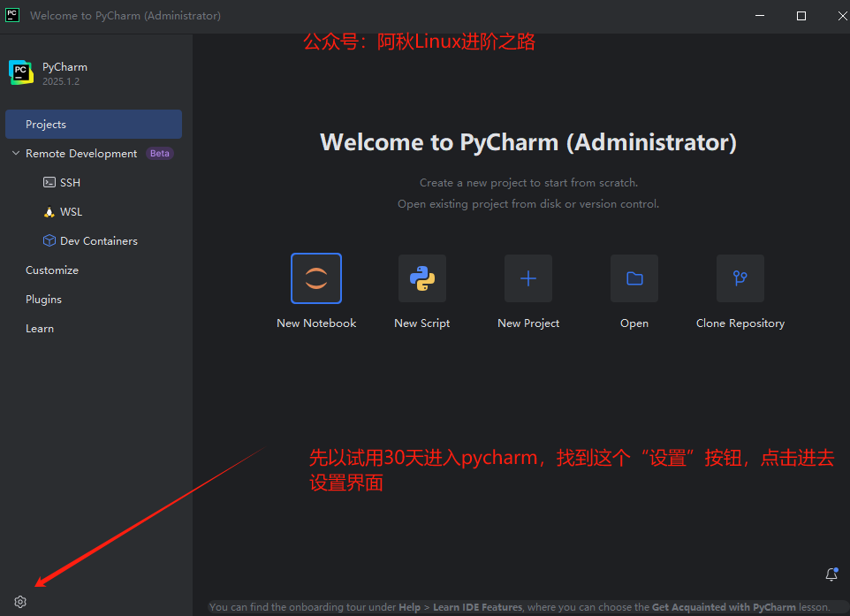Choose Dev Containers option
The image size is (850, 616).
point(98,241)
